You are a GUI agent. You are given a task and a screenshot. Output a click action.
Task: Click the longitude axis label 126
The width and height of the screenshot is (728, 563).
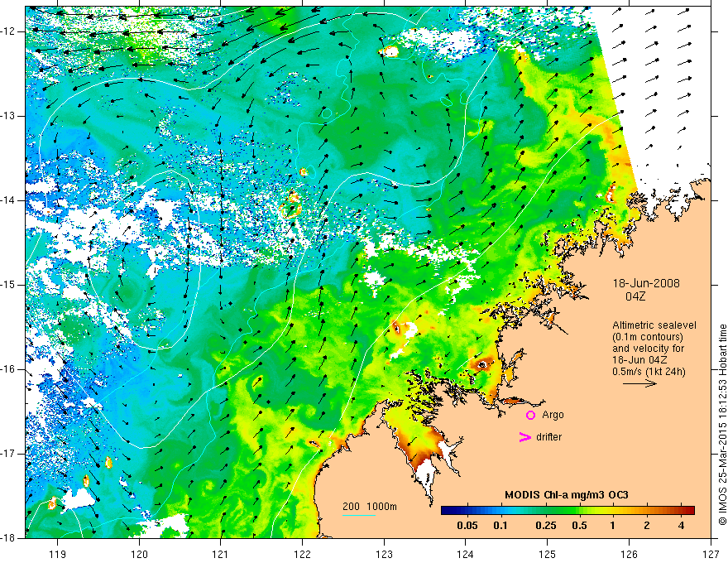pos(629,554)
